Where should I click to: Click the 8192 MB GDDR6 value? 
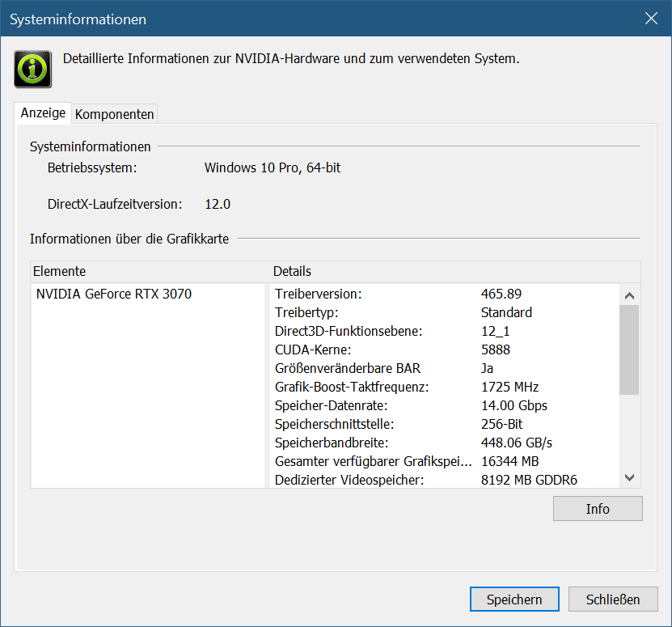(x=529, y=480)
